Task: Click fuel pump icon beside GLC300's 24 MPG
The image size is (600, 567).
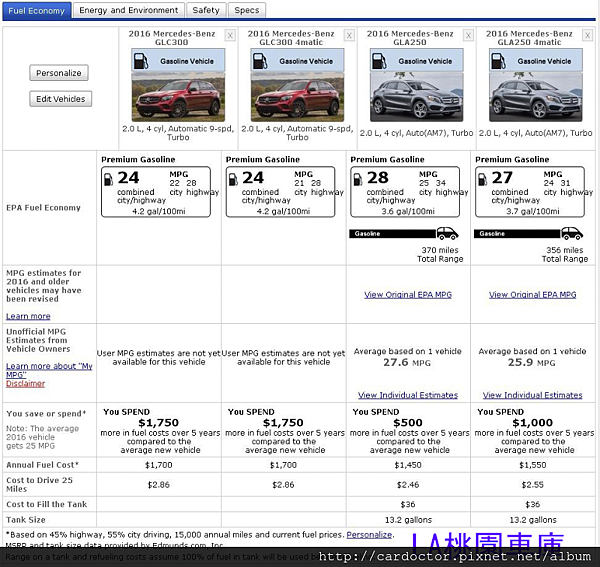Action: (x=109, y=179)
